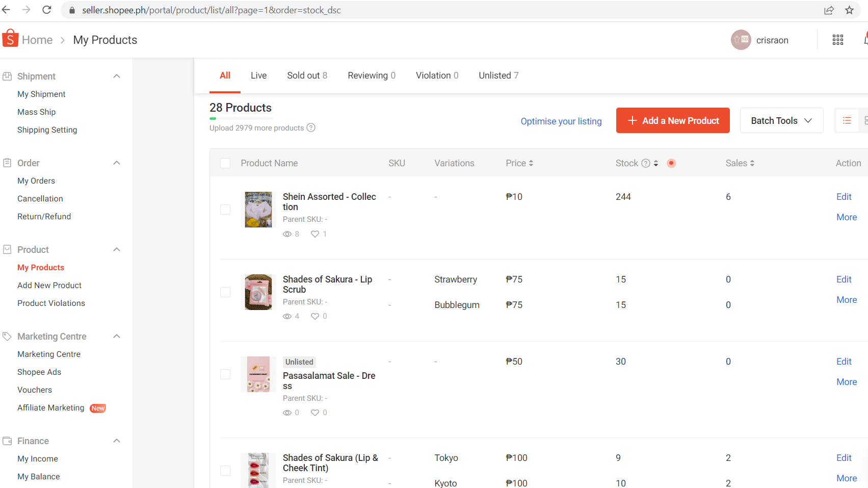
Task: Switch to the Sold out tab
Action: [307, 75]
